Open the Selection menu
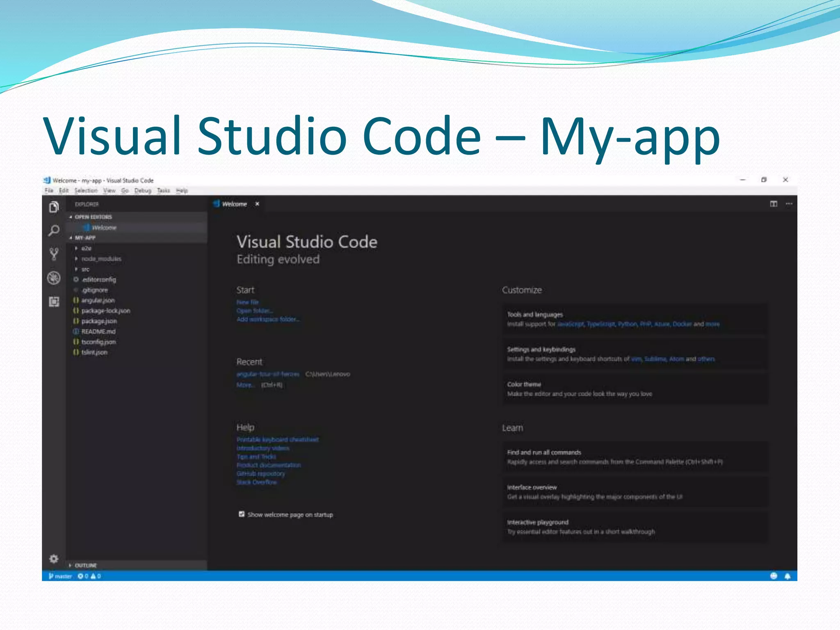The width and height of the screenshot is (840, 630). pos(86,191)
